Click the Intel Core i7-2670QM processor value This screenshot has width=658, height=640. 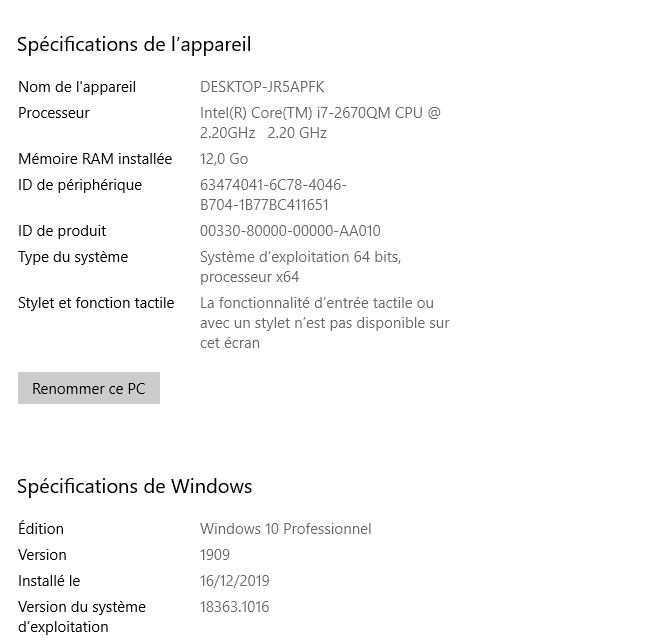pos(320,123)
